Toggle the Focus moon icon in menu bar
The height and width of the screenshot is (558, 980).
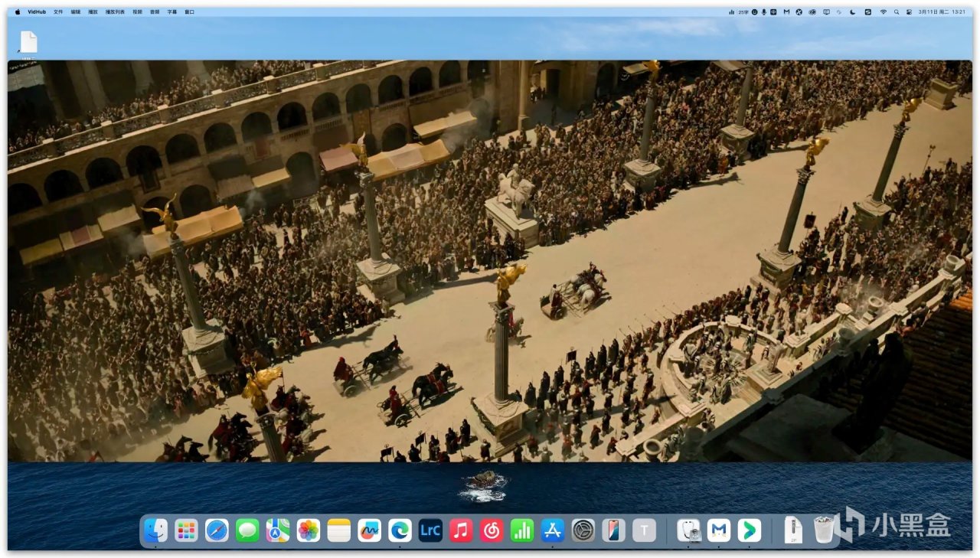853,12
